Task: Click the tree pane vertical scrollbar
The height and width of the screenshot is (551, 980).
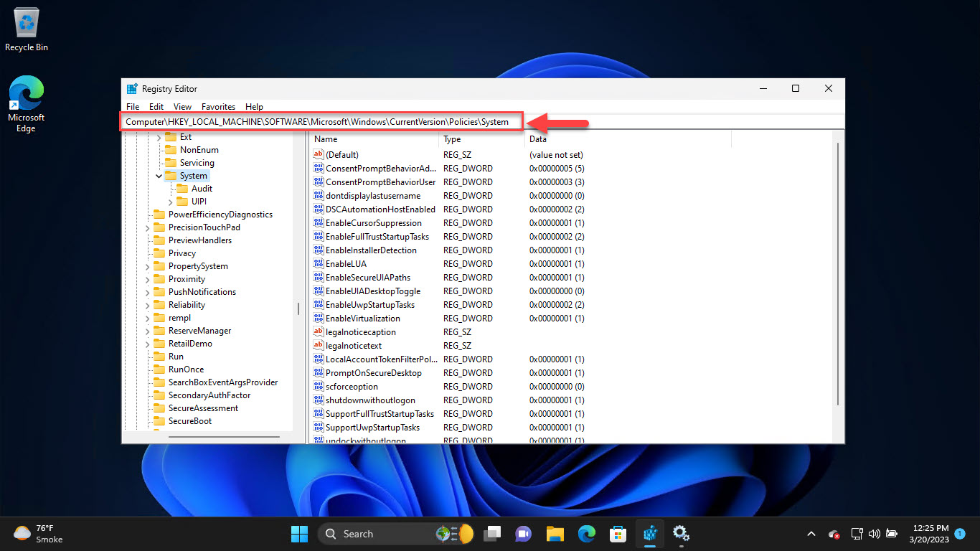Action: click(298, 309)
